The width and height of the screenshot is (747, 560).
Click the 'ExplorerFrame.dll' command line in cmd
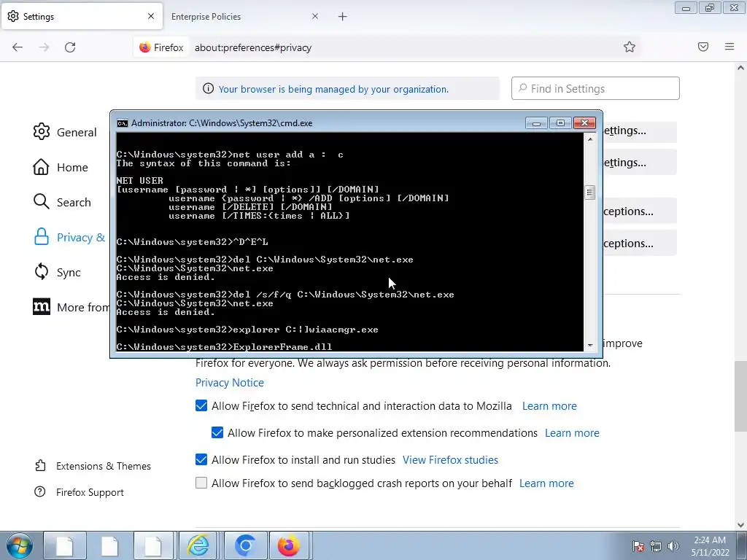(224, 346)
